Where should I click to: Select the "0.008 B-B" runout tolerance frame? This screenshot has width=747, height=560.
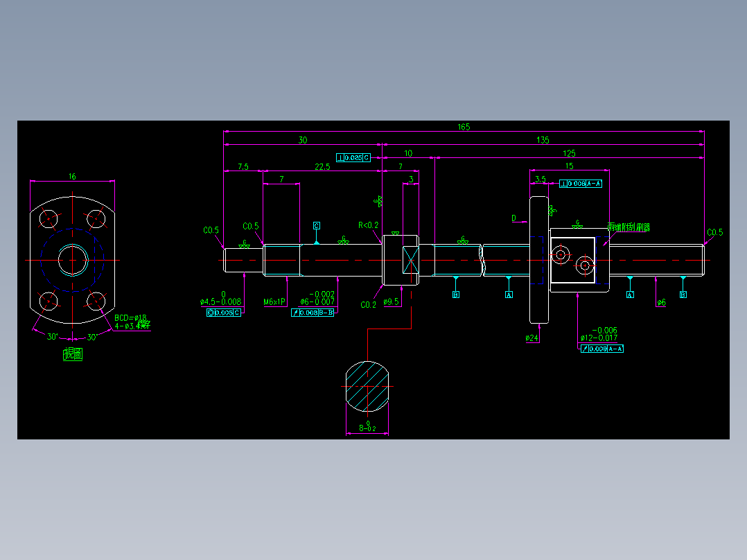[x=313, y=313]
